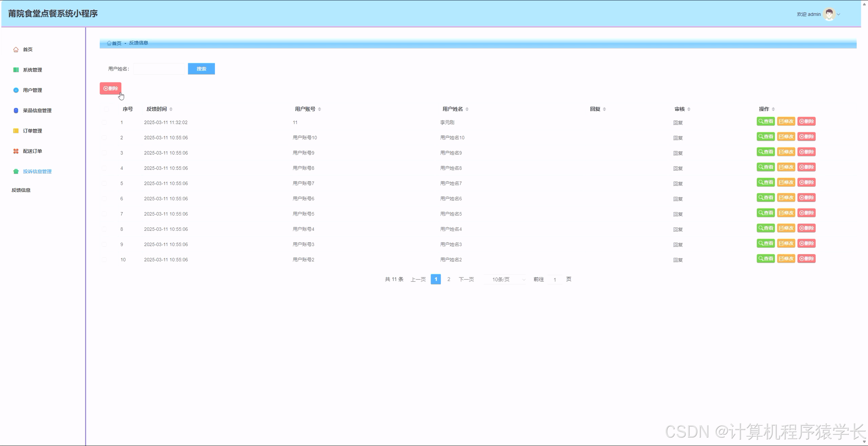Open 订单管理 via the yellow folder icon
The width and height of the screenshot is (868, 446).
coord(16,131)
